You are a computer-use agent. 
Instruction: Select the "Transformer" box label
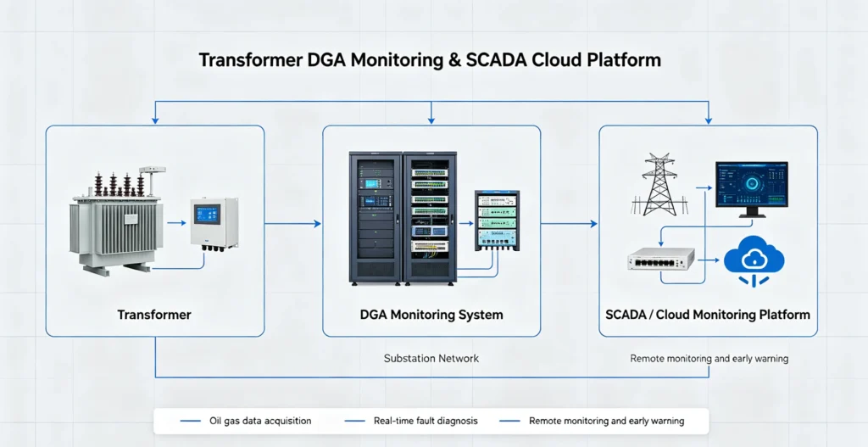154,315
